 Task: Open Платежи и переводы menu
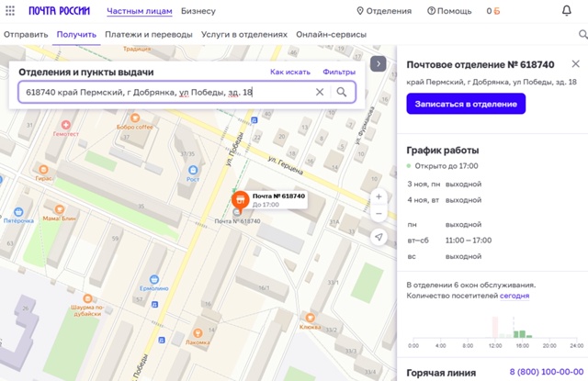148,35
